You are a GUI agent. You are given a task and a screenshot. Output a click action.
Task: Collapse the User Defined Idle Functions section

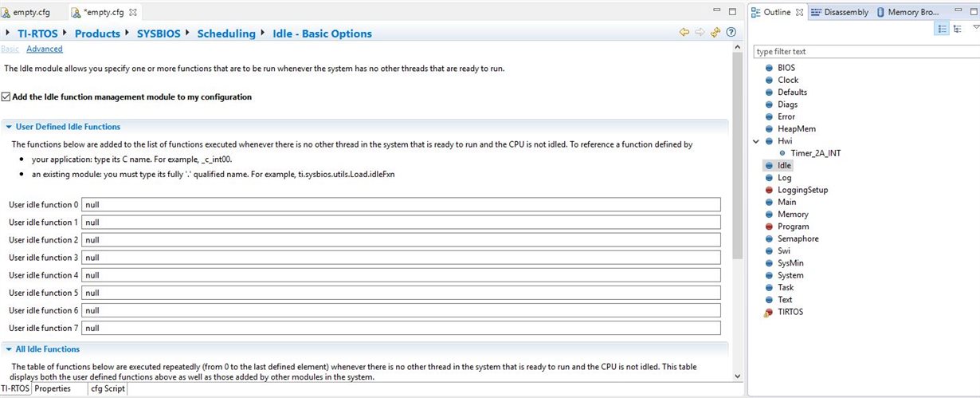click(x=9, y=127)
